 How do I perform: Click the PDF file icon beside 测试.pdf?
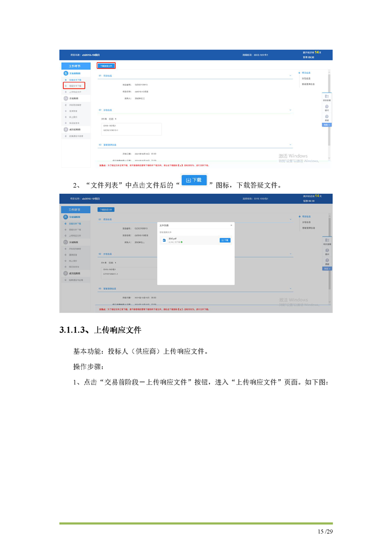[x=164, y=240]
